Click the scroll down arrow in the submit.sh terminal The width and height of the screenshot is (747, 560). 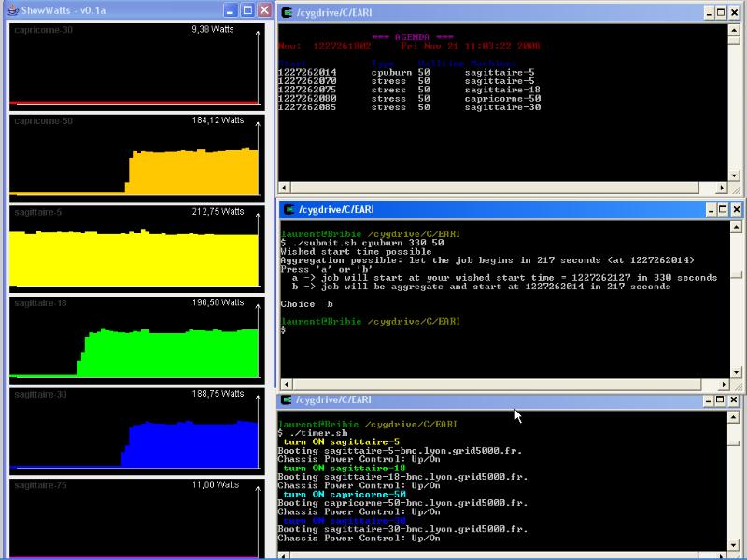pyautogui.click(x=736, y=372)
